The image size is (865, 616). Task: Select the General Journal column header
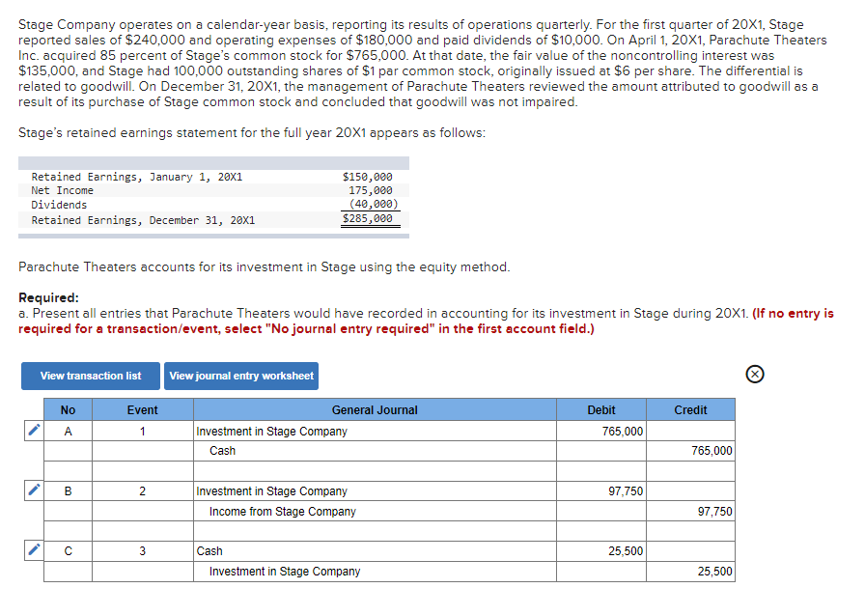point(375,409)
